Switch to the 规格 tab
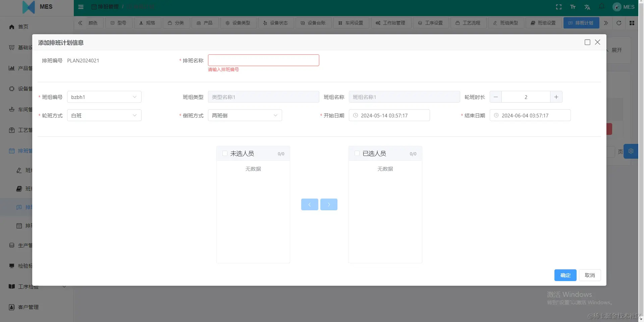The width and height of the screenshot is (644, 322). click(148, 23)
